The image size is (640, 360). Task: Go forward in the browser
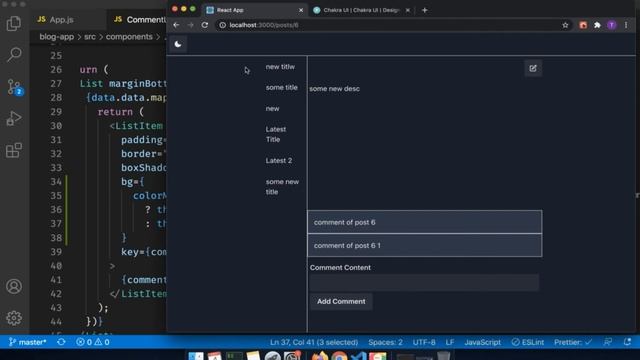click(x=190, y=25)
